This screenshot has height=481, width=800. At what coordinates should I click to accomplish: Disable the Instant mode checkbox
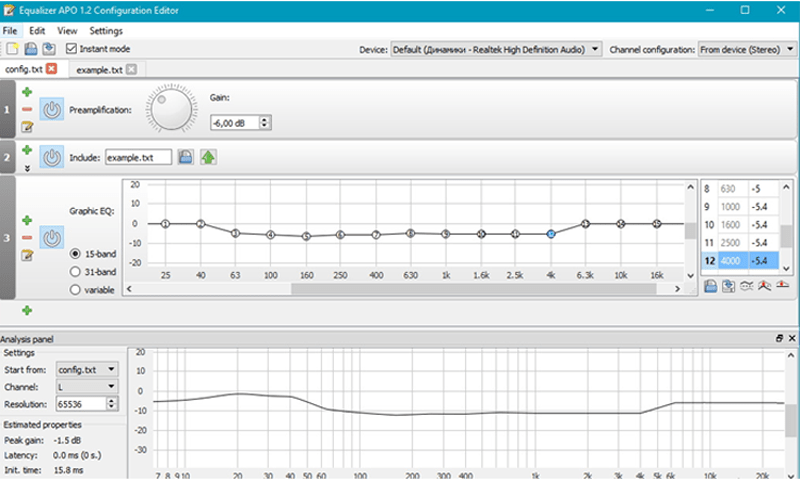71,48
